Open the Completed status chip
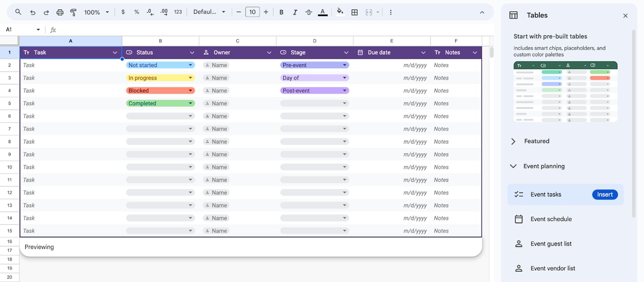The image size is (644, 282). (160, 104)
